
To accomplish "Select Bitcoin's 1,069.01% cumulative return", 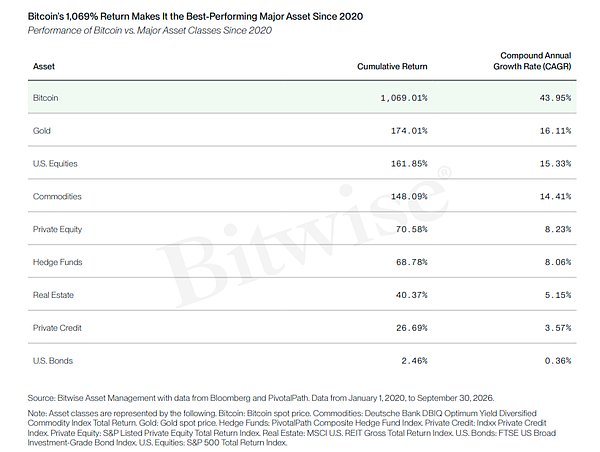I will pyautogui.click(x=404, y=98).
